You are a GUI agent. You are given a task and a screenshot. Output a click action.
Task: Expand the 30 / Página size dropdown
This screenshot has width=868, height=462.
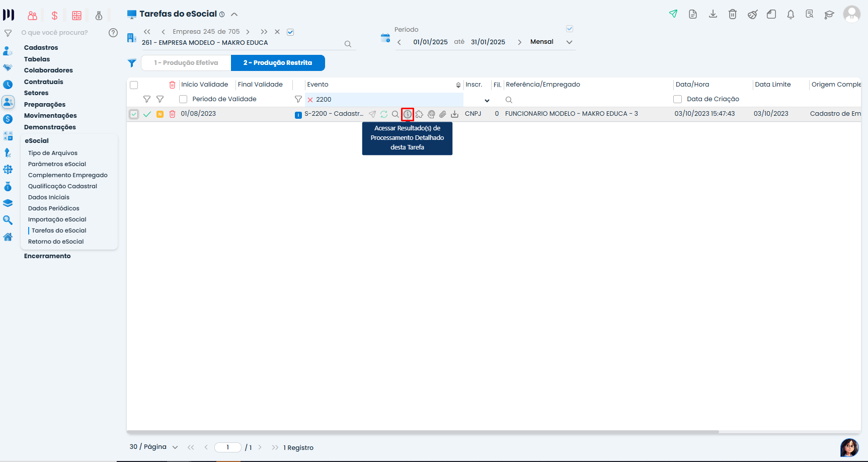(x=175, y=447)
